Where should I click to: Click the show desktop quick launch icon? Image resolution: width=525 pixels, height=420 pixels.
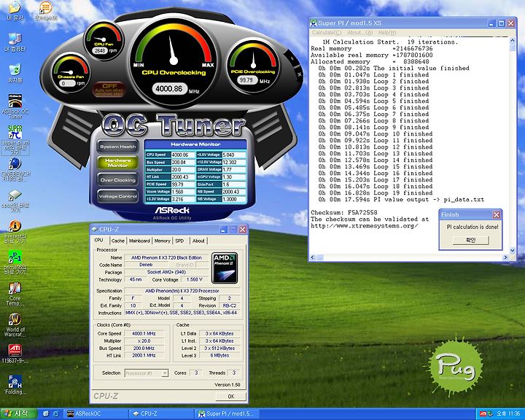(x=46, y=414)
